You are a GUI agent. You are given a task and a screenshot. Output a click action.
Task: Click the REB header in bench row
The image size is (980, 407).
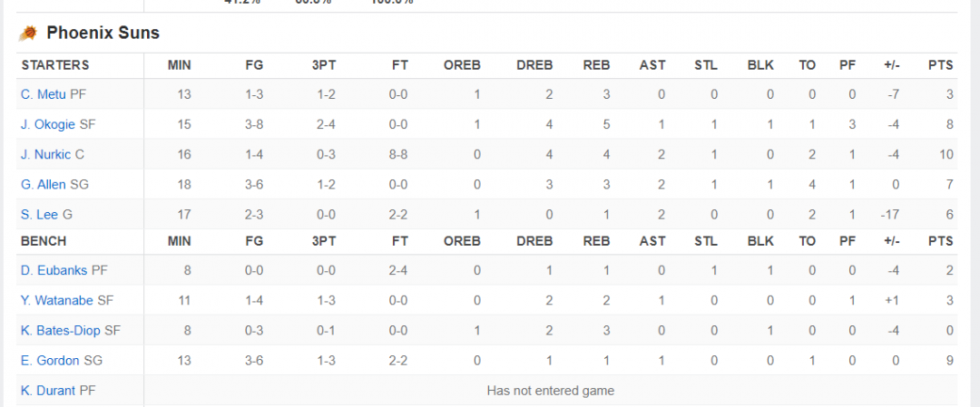pyautogui.click(x=596, y=241)
